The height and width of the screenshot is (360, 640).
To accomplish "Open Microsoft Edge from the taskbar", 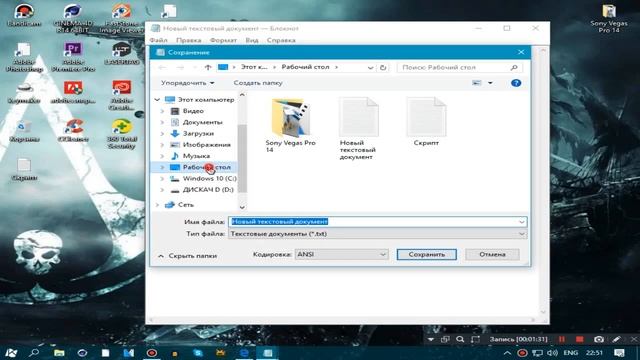I will [x=244, y=353].
